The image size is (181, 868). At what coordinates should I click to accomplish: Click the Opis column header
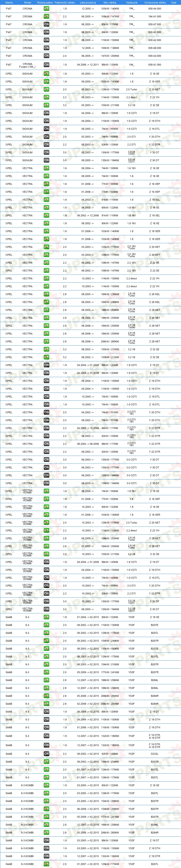(174, 2)
